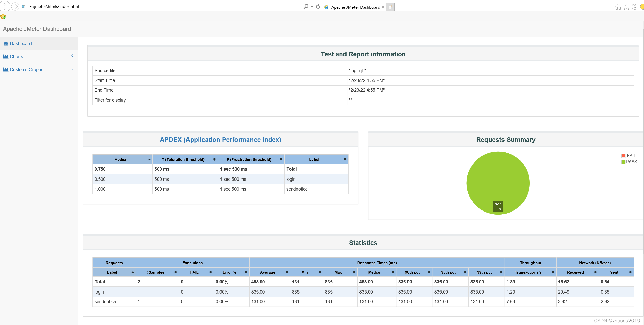
Task: Open the Dashboard sidebar item
Action: (x=39, y=44)
